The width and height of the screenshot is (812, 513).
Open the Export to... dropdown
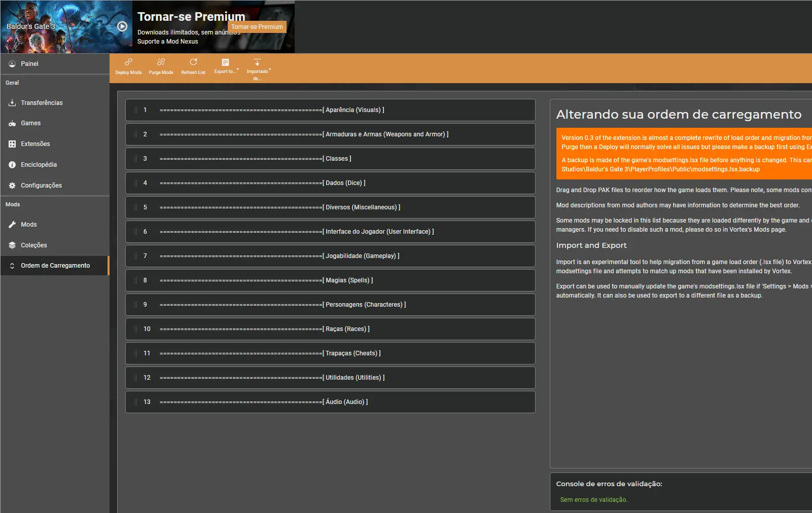point(226,66)
